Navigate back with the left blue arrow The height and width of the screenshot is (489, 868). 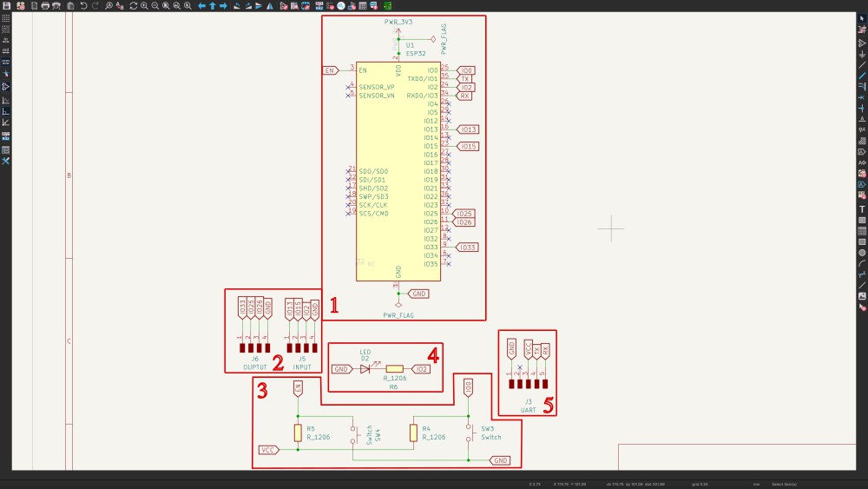tap(202, 5)
